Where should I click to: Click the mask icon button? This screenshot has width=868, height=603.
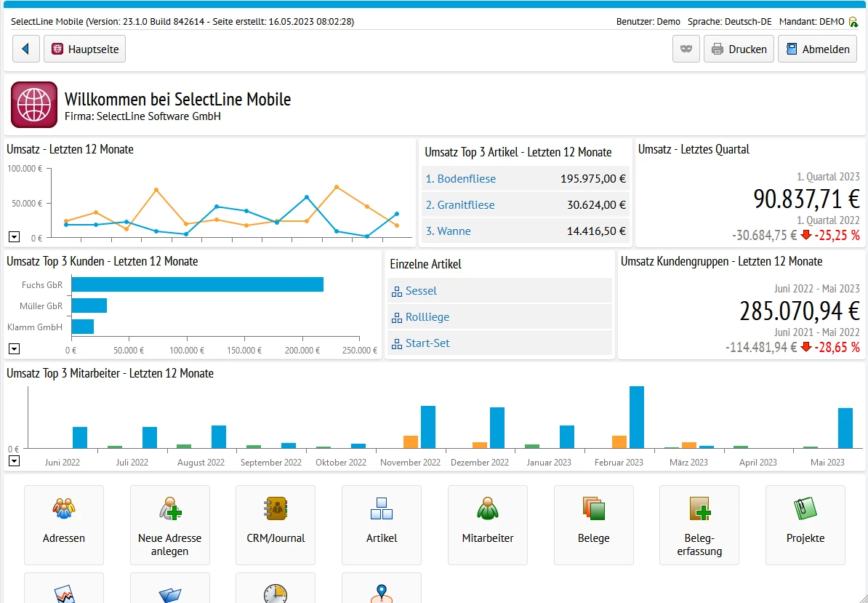coord(686,49)
